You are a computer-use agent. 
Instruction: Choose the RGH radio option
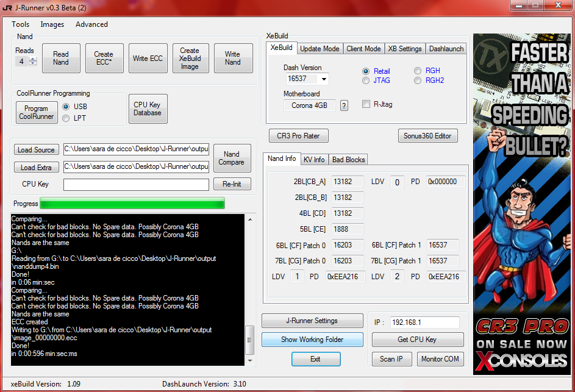pos(418,70)
